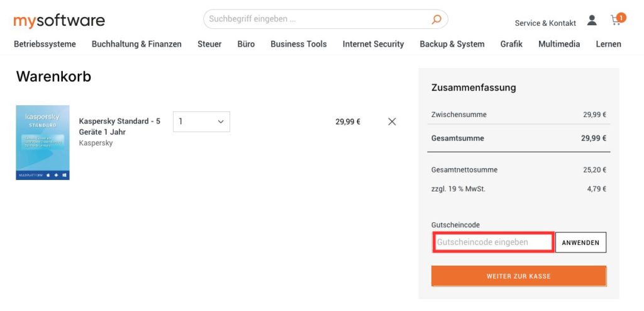Open the user account icon
This screenshot has height=311, width=644.
click(x=592, y=20)
